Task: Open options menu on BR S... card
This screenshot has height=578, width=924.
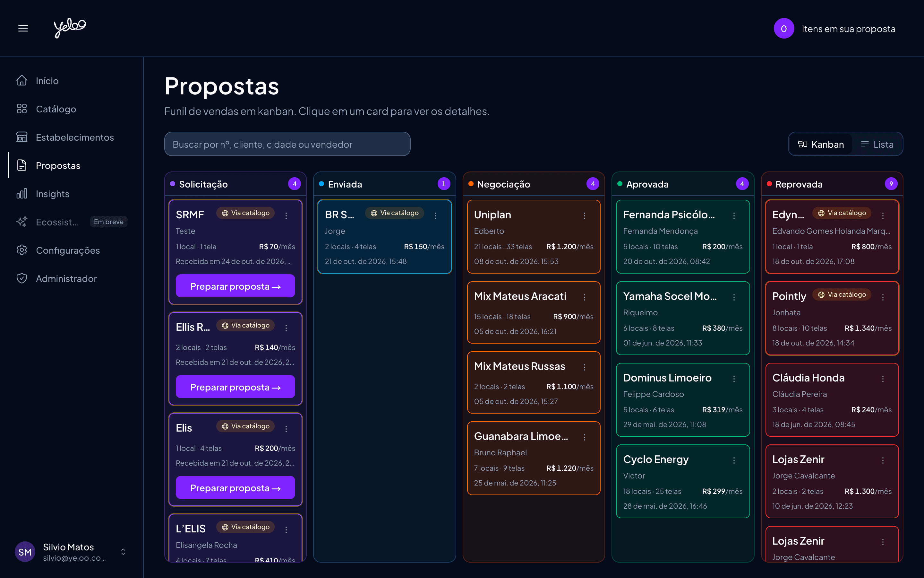Action: pyautogui.click(x=435, y=215)
